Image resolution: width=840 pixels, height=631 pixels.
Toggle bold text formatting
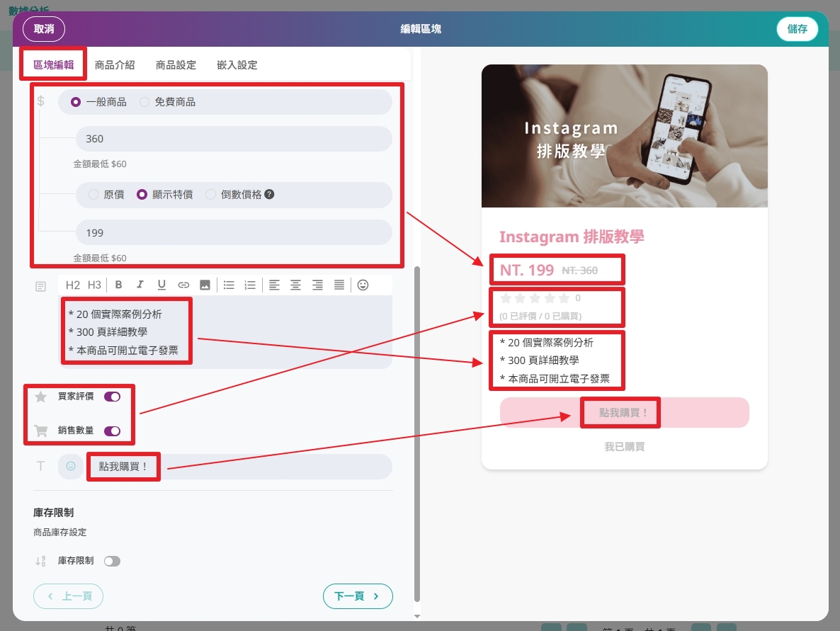coord(118,285)
